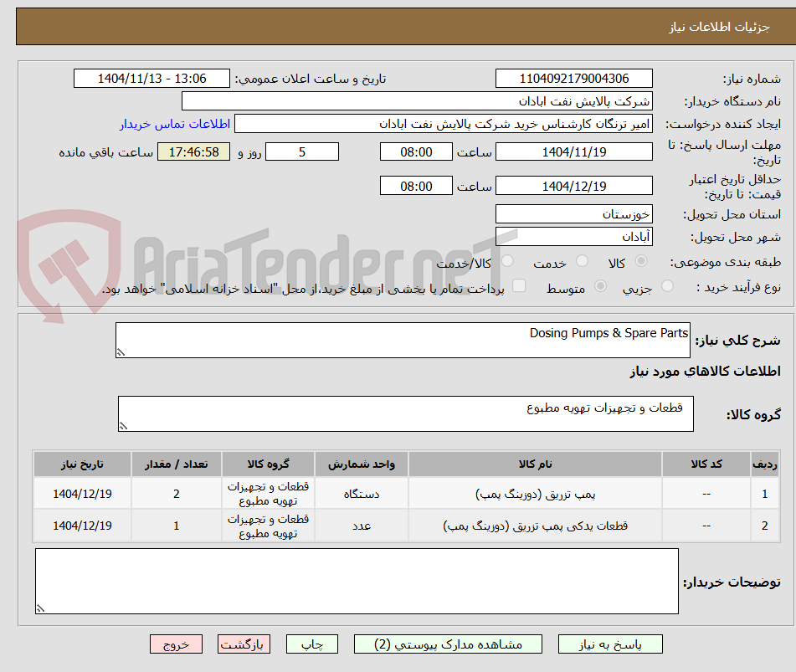Click the price validity date 1404/12/19 field
The height and width of the screenshot is (672, 796).
pyautogui.click(x=573, y=186)
